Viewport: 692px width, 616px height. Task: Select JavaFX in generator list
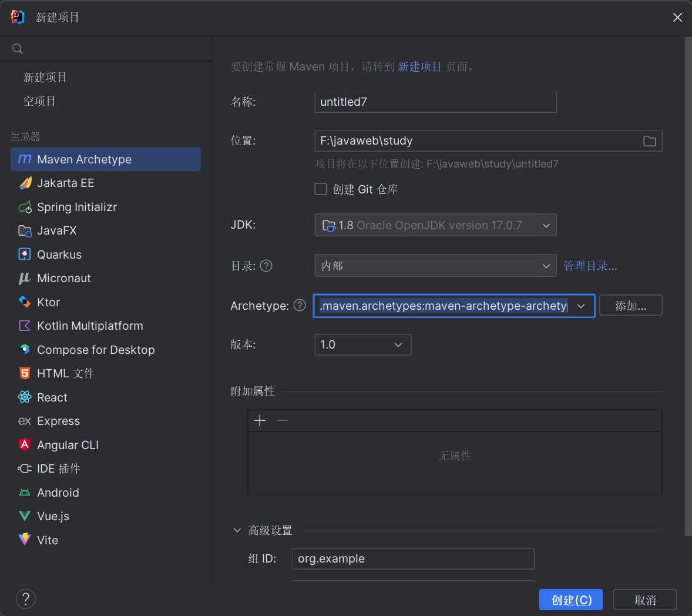coord(106,230)
